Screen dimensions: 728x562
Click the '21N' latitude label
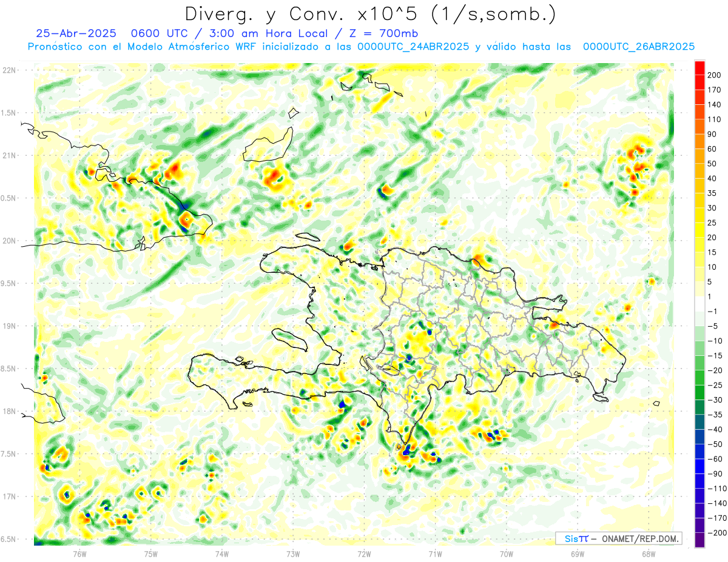[8, 155]
